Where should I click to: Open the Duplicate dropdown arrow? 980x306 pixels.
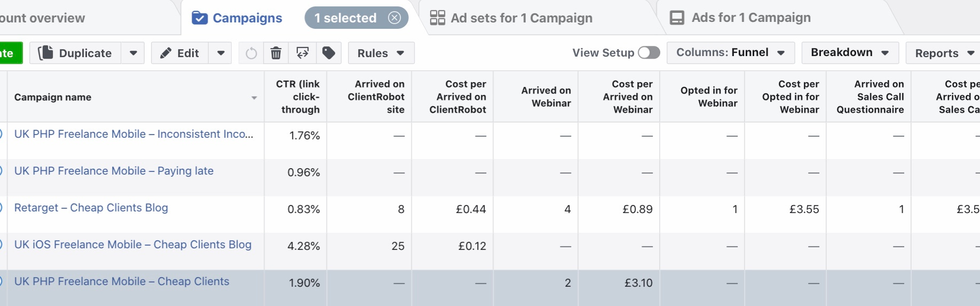133,53
